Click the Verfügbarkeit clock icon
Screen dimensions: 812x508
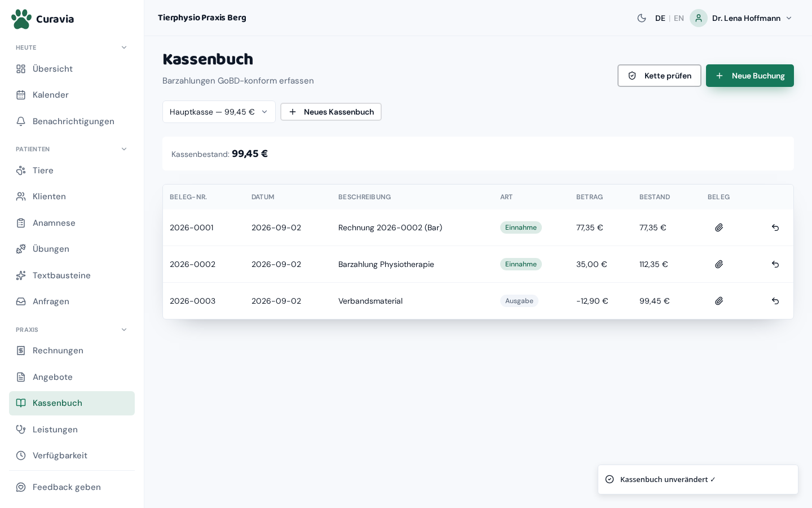[x=21, y=456]
